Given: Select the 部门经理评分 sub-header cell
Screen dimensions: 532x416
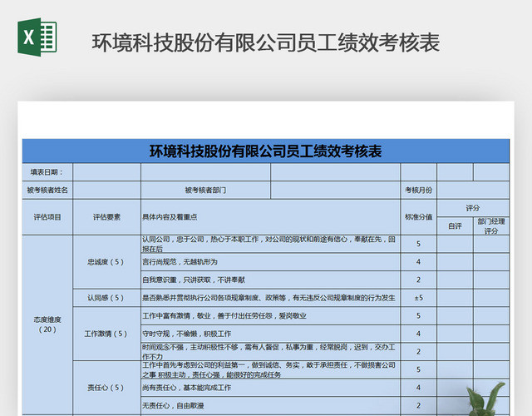Looking at the screenshot, I should pyautogui.click(x=491, y=225).
